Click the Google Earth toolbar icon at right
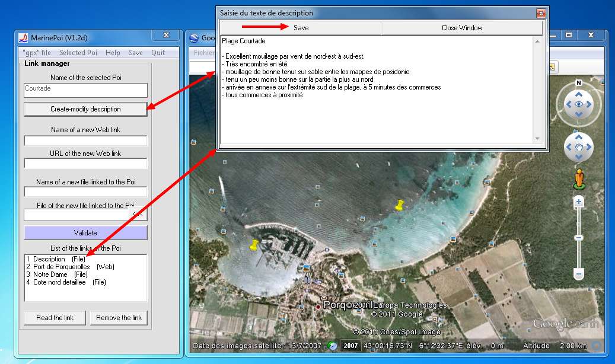The width and height of the screenshot is (615, 364). point(553,67)
